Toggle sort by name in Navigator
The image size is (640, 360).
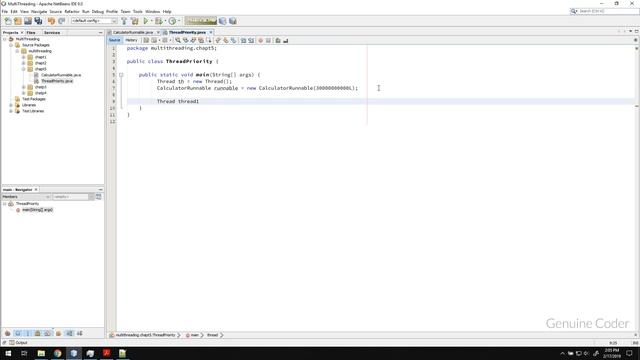pos(69,333)
